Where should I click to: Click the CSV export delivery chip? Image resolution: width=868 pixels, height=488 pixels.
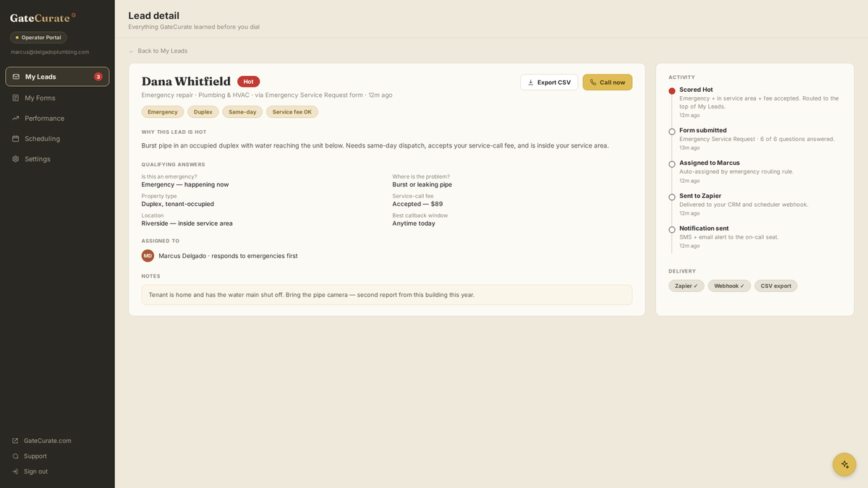coord(775,286)
